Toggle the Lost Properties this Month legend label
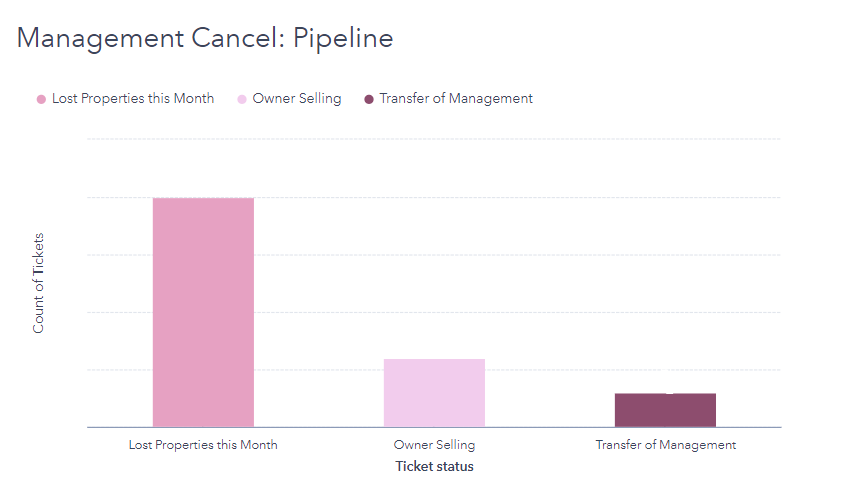 132,99
